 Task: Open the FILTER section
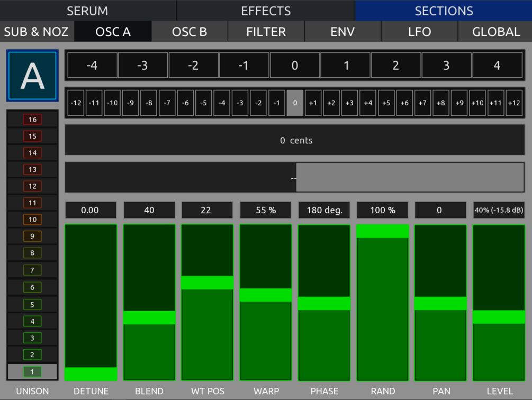(x=266, y=32)
